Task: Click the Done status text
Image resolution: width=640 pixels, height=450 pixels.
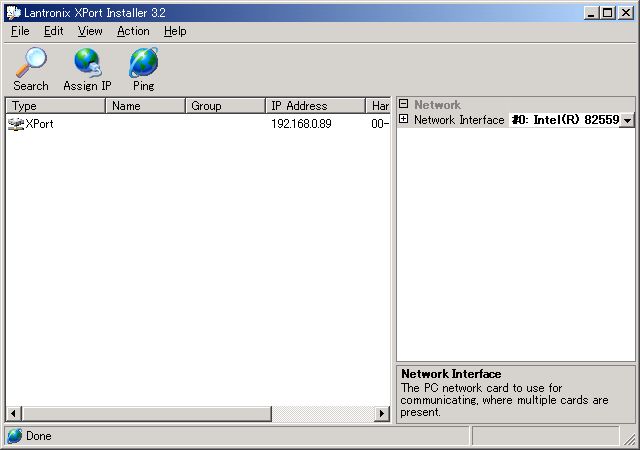Action: coord(39,436)
